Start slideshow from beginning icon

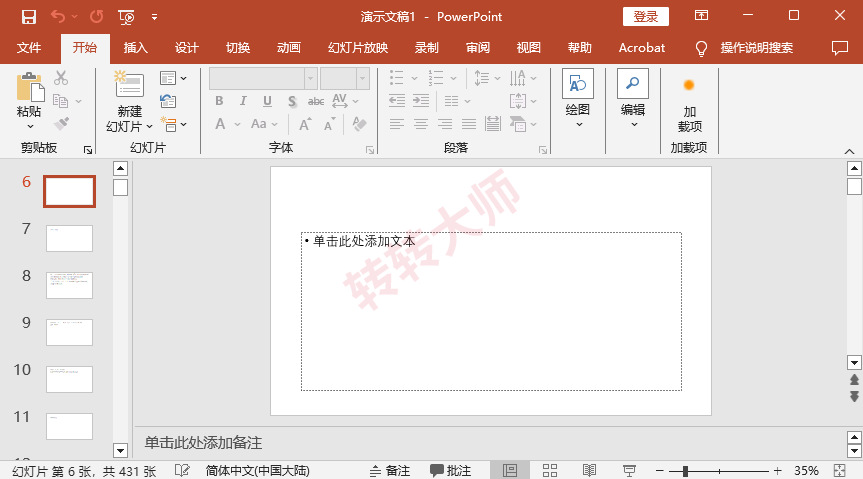coord(126,17)
